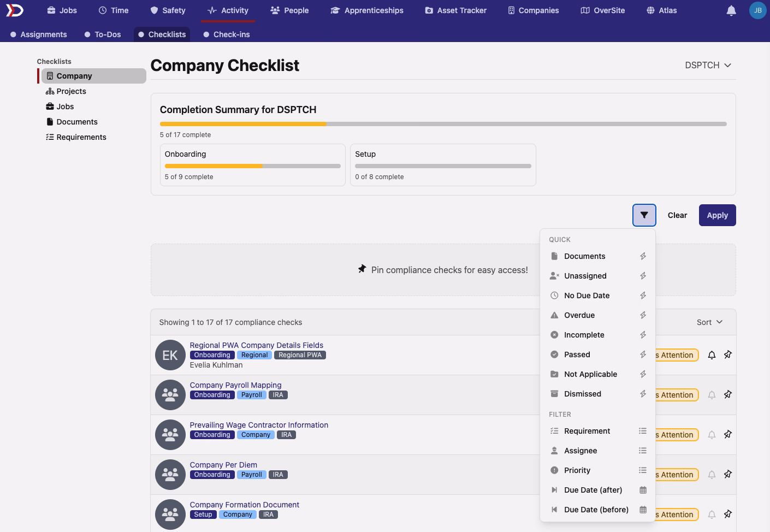Choose Due Date (after) filter
This screenshot has height=532, width=770.
point(598,490)
